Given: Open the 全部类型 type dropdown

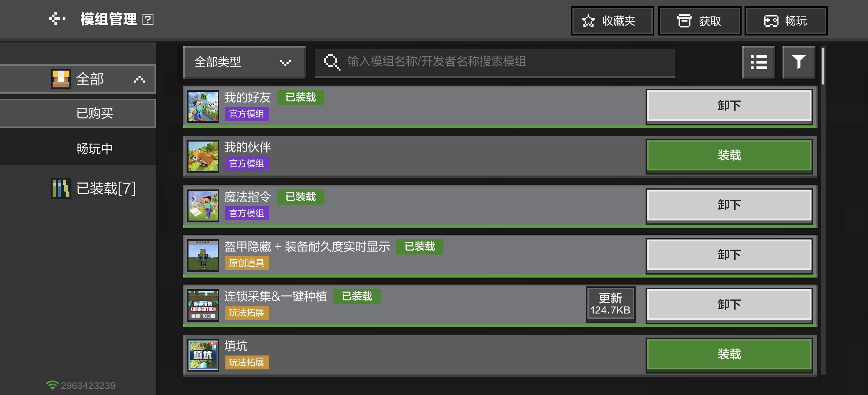Looking at the screenshot, I should (244, 62).
